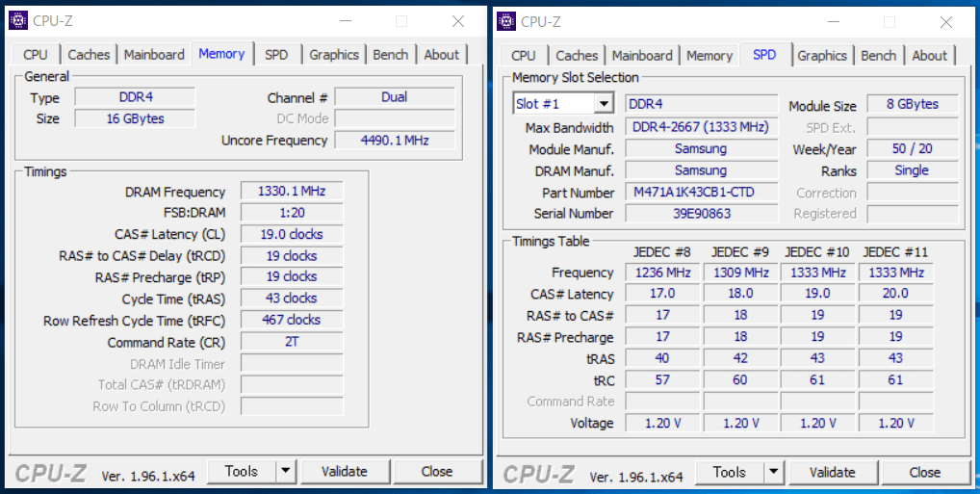Click Part Number M471A1K43CB1-CTD
980x494 pixels.
click(x=702, y=192)
